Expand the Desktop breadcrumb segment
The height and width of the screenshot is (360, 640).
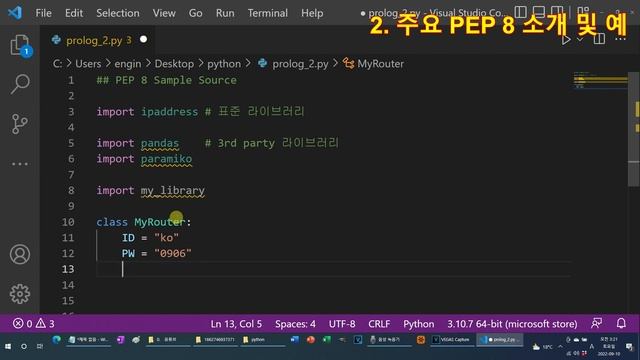174,64
